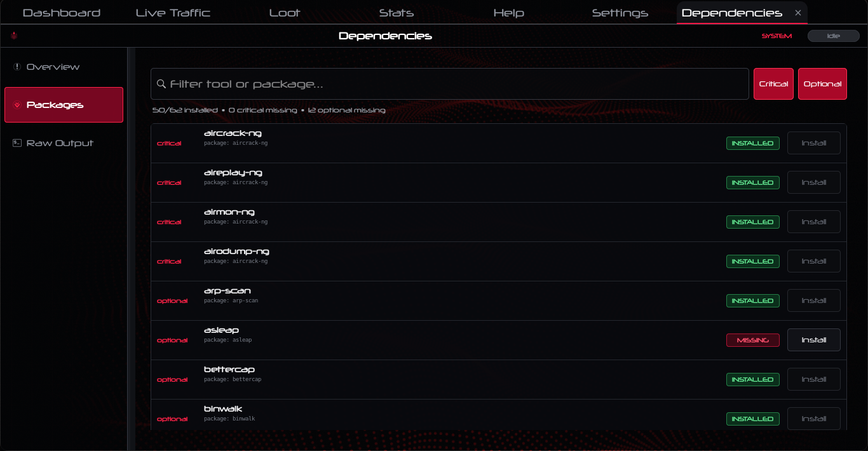
Task: Click the airodump-ng Install button
Action: click(x=814, y=261)
